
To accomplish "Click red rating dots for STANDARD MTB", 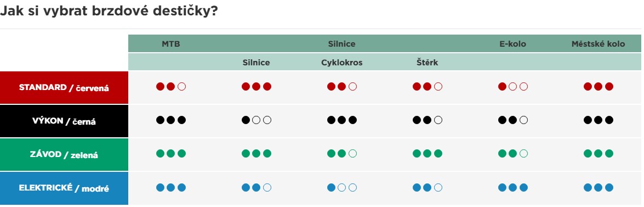I will pos(171,86).
